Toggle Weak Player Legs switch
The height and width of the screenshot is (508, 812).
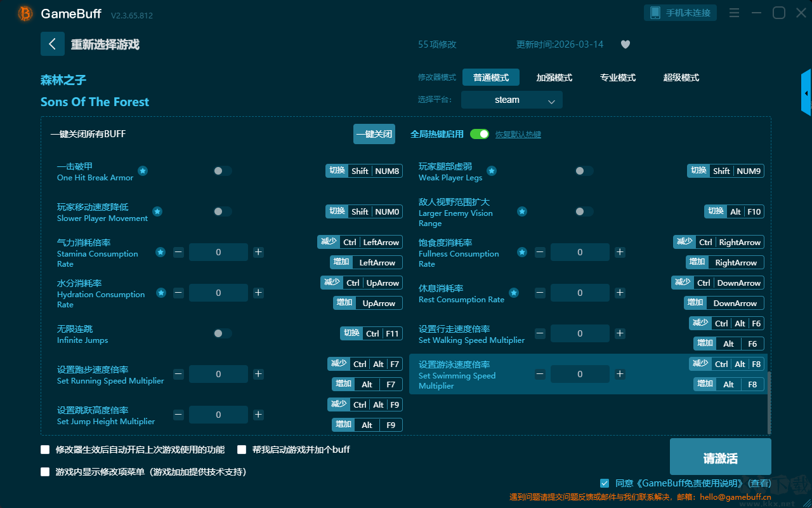[584, 171]
